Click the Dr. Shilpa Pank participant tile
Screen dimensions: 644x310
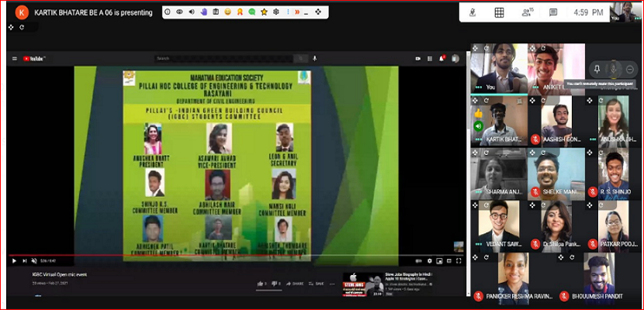tap(556, 226)
